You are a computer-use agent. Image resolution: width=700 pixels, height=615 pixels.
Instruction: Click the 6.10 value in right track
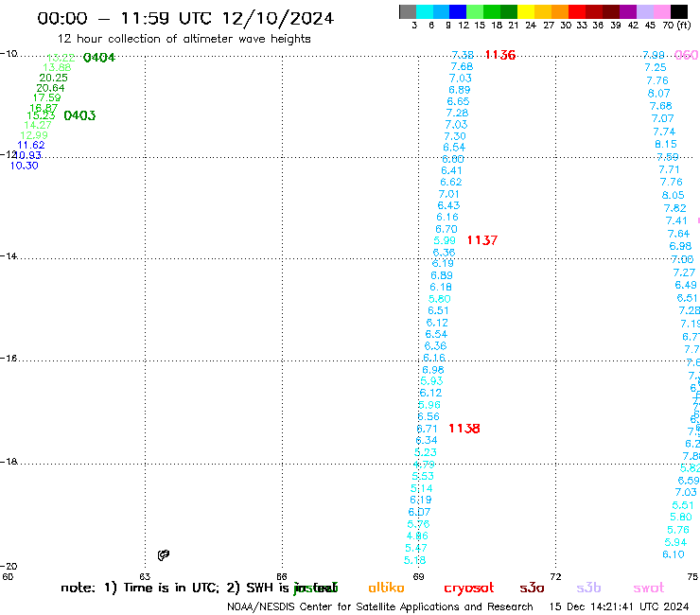pyautogui.click(x=674, y=554)
